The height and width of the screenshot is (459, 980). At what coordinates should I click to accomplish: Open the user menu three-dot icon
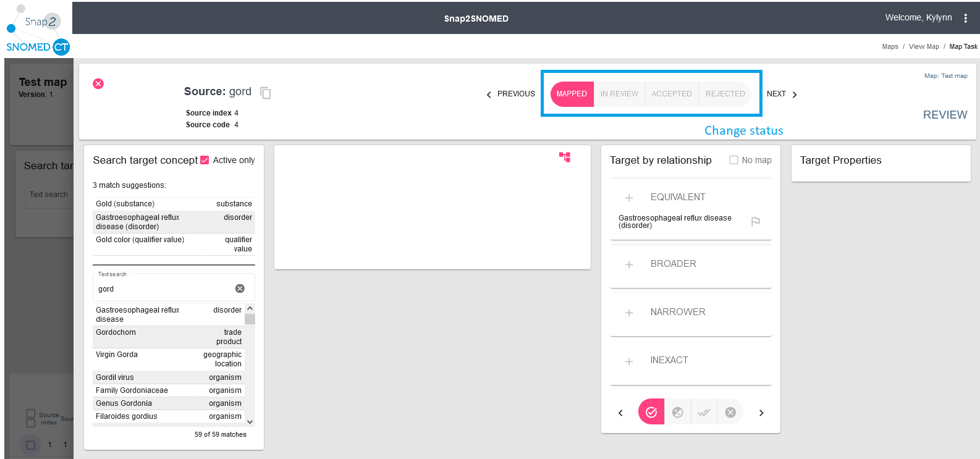(965, 18)
